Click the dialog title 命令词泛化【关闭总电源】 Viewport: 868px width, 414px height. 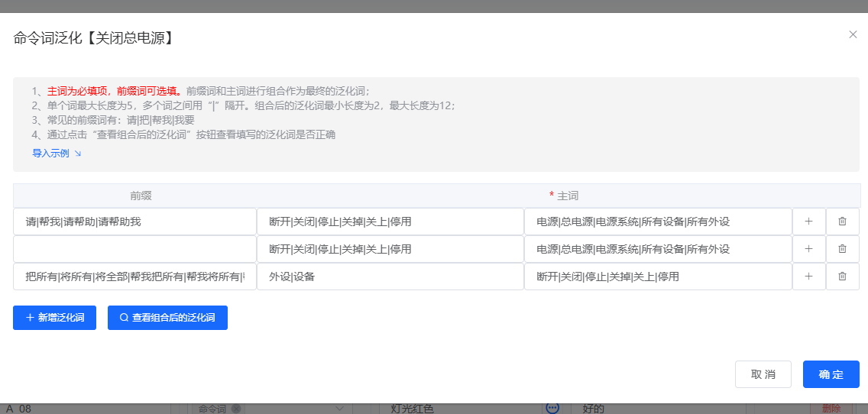tap(95, 38)
